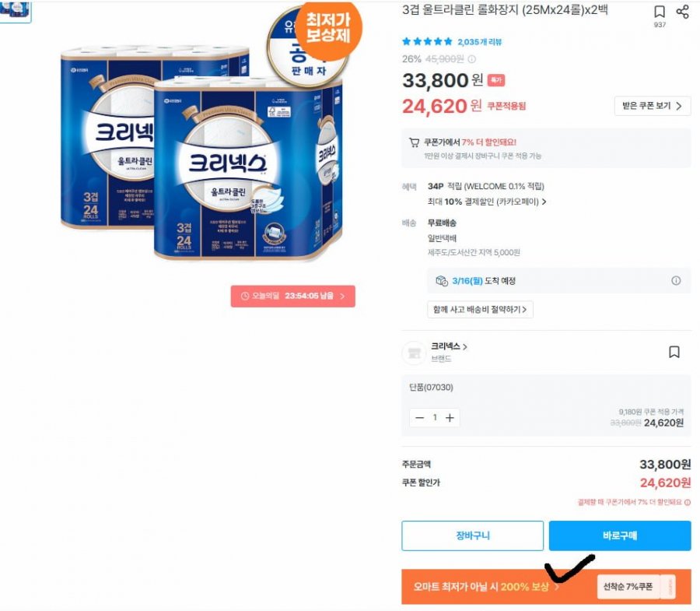
Task: Open 받은 쿠폰 보기 coupons
Action: (x=653, y=106)
